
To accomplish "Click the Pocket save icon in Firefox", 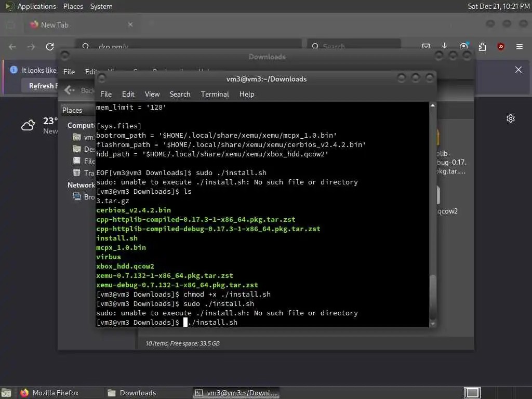I will point(426,46).
